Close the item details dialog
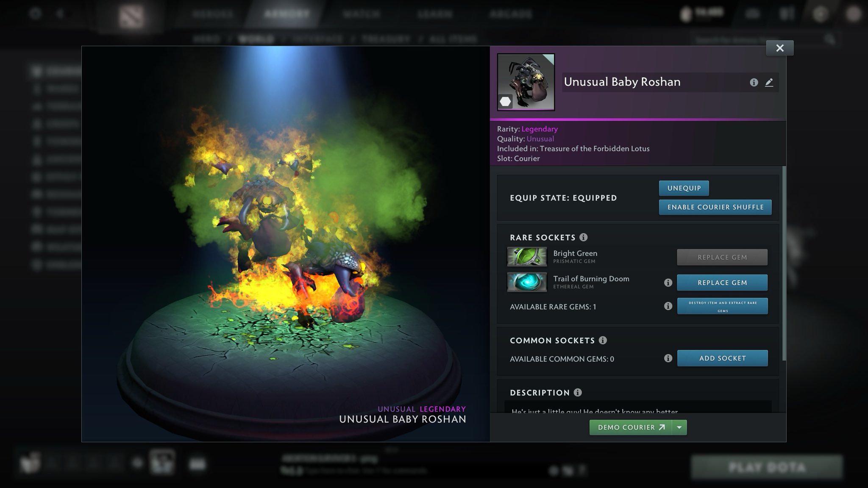 tap(780, 48)
